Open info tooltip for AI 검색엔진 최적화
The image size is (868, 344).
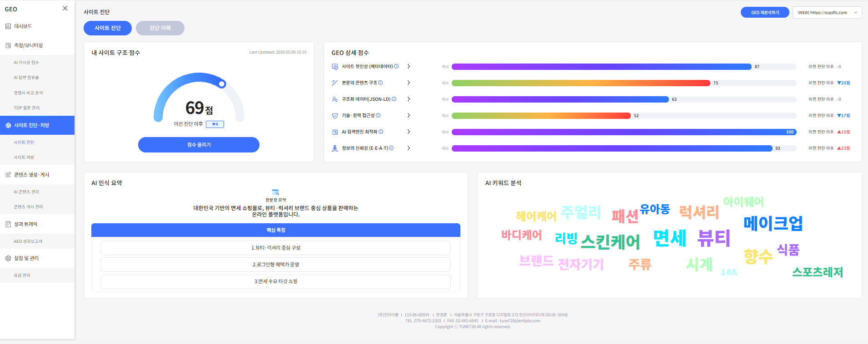(x=381, y=132)
